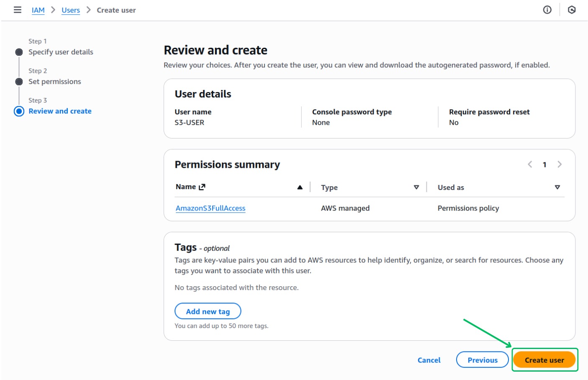Jump to the Set permissions step
This screenshot has width=588, height=380.
(55, 82)
